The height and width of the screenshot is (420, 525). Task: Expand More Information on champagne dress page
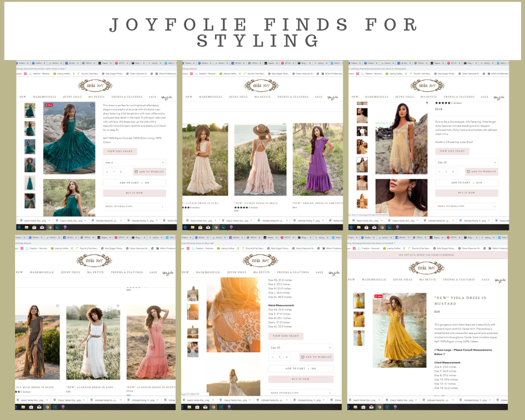point(467,206)
